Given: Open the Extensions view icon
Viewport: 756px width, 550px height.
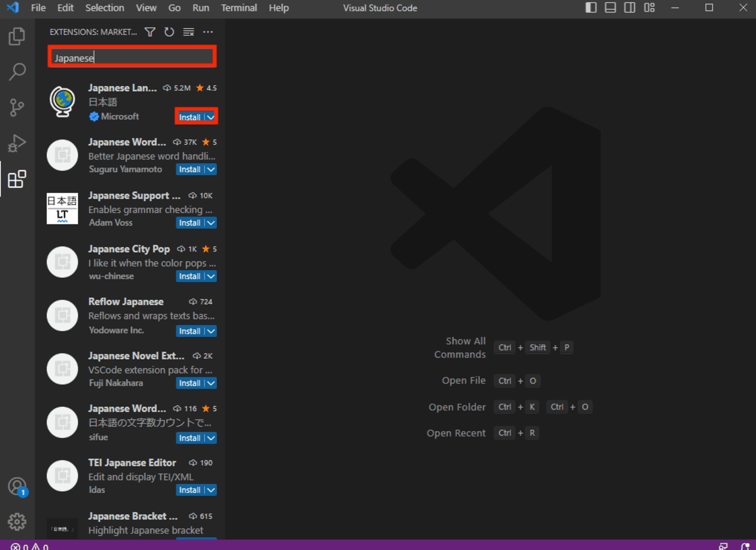Looking at the screenshot, I should pos(17,179).
